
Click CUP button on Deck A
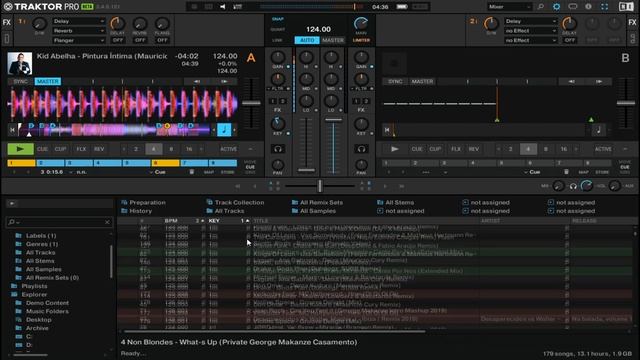60,149
